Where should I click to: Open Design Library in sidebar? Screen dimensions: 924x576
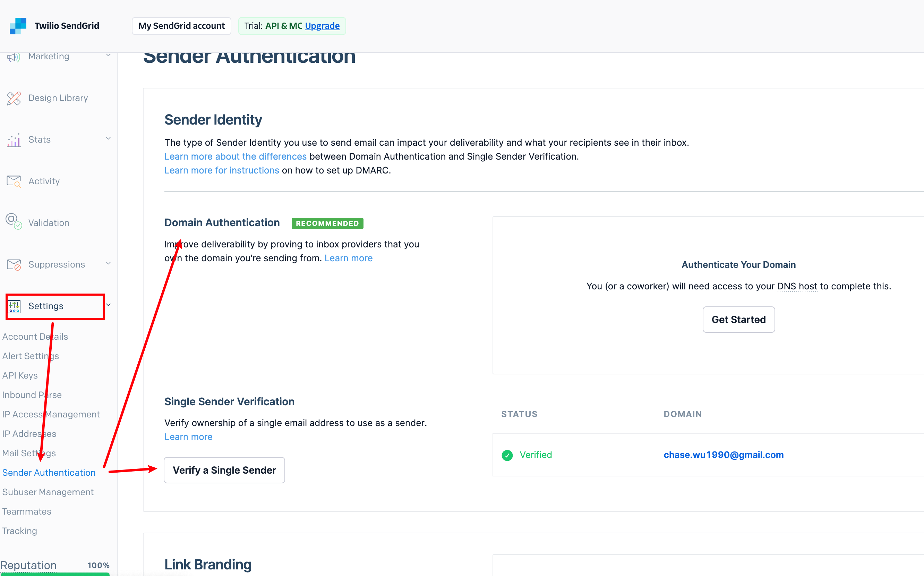pyautogui.click(x=58, y=98)
